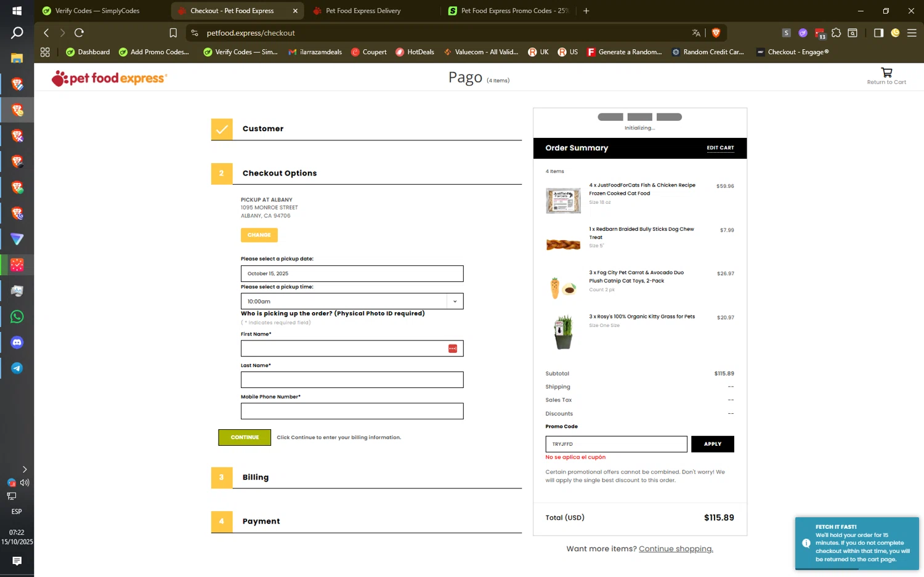924x577 pixels.
Task: Open Telegram from the taskbar
Action: pos(17,368)
